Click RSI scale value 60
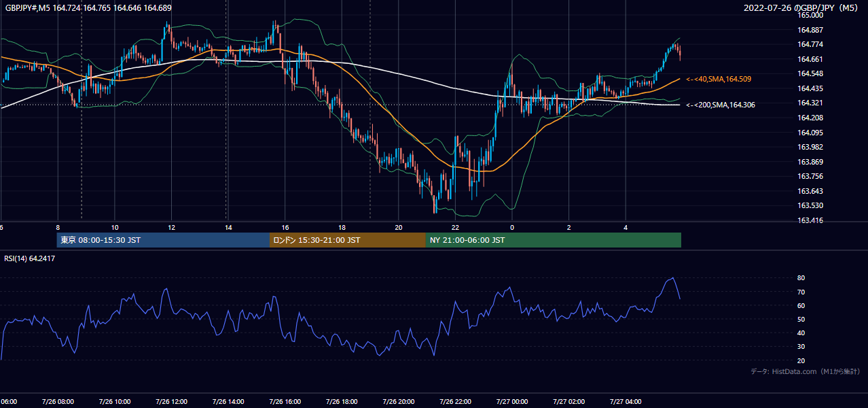The image size is (868, 408). pyautogui.click(x=801, y=305)
